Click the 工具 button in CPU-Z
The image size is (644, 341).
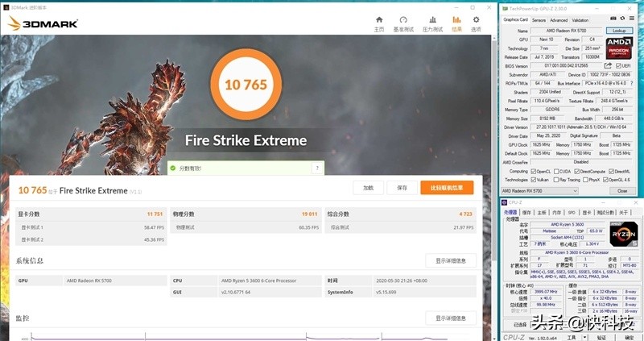tap(572, 337)
